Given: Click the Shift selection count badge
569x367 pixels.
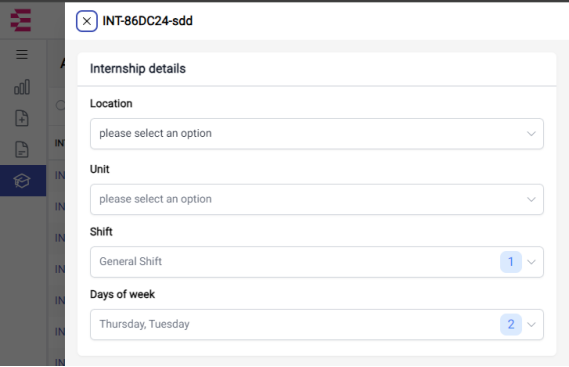Looking at the screenshot, I should click(511, 262).
